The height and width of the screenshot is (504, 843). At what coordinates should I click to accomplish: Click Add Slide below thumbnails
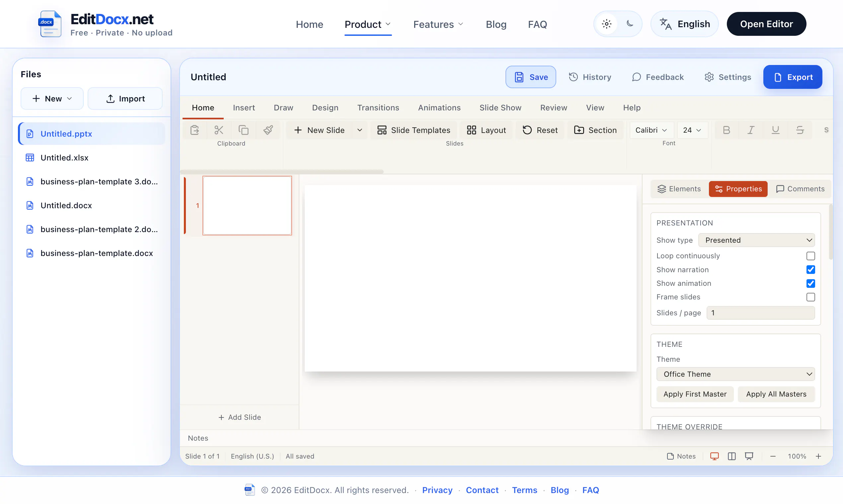[239, 417]
